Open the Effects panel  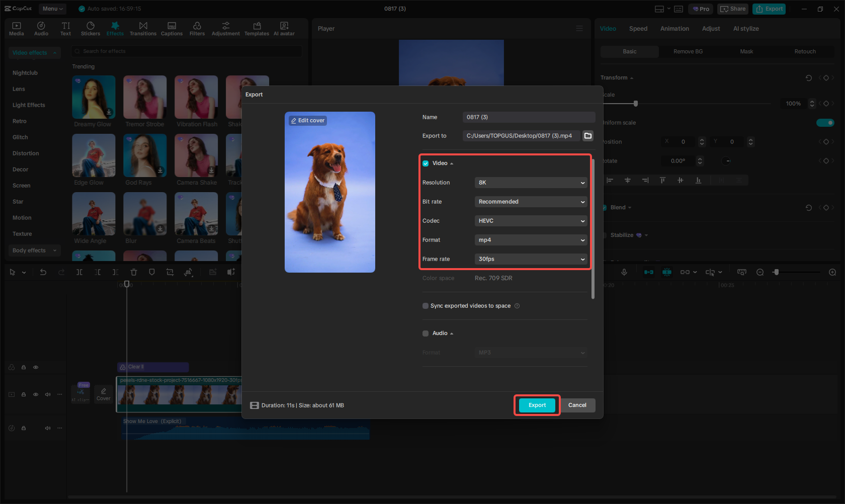(115, 28)
